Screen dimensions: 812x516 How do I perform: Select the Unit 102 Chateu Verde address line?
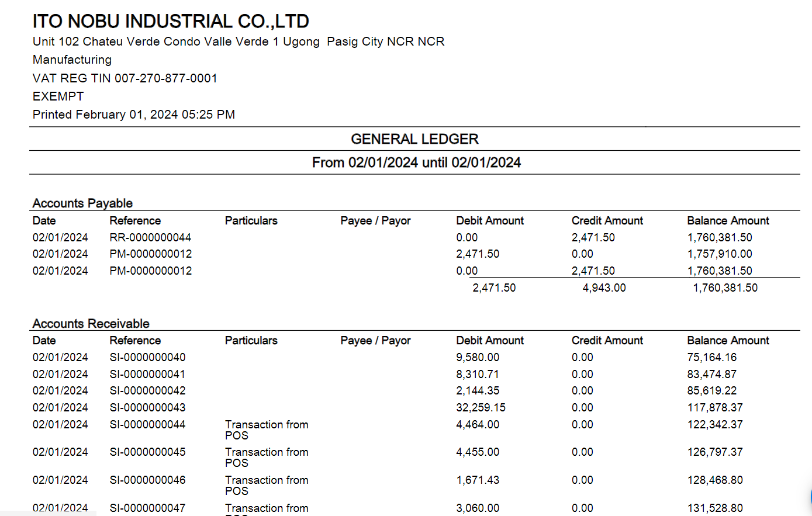[239, 41]
